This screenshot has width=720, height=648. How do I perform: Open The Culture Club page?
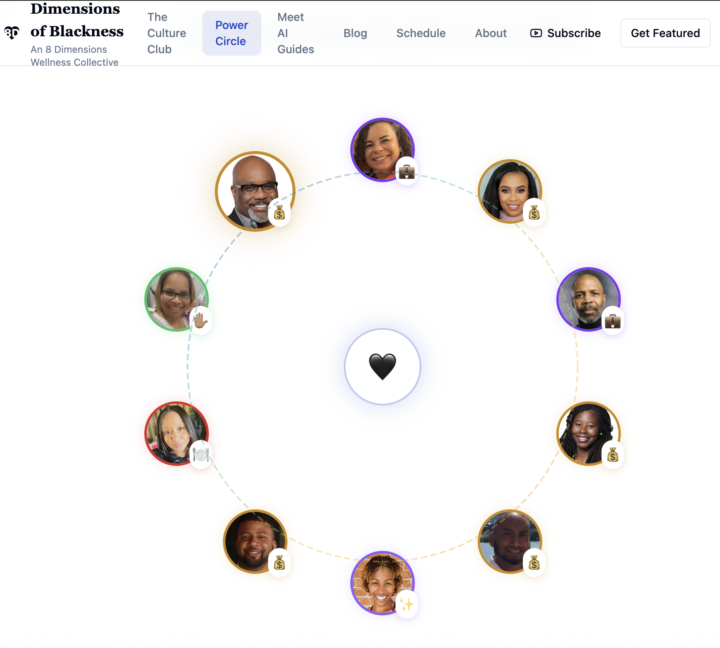click(x=167, y=33)
